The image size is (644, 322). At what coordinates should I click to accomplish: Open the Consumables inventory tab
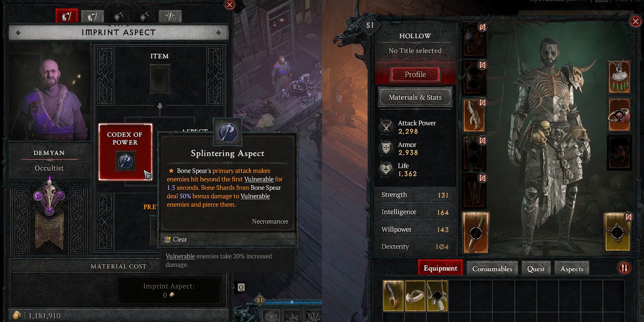(492, 269)
